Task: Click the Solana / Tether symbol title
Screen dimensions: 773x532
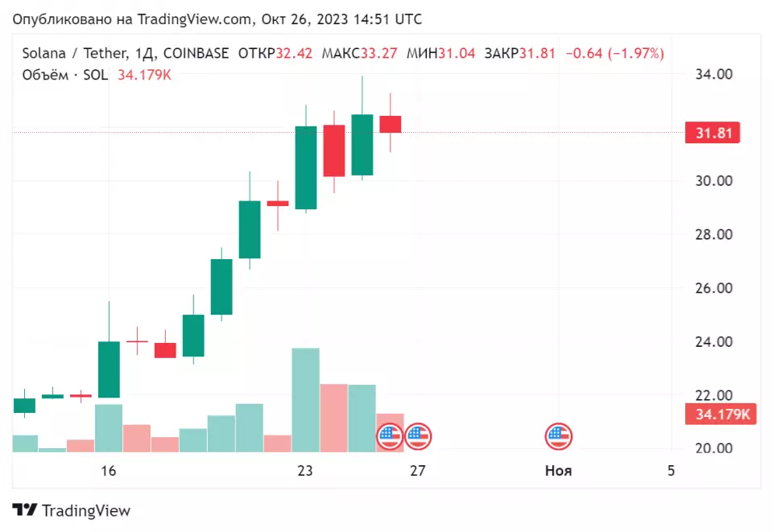Action: click(76, 52)
